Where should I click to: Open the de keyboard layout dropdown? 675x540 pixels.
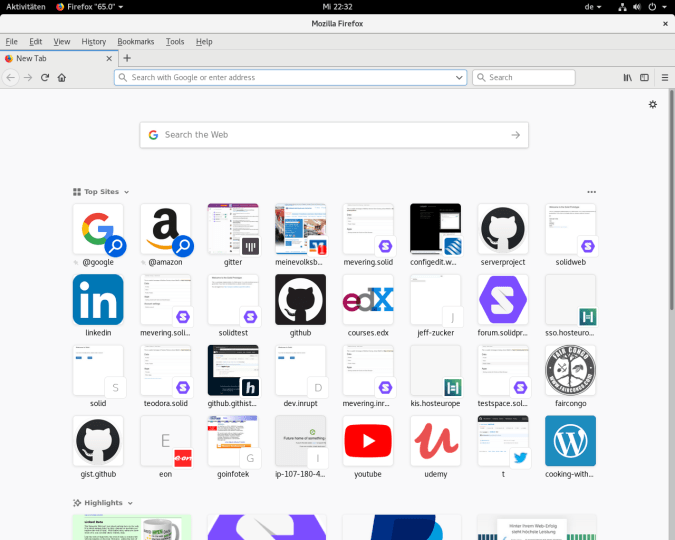click(593, 7)
